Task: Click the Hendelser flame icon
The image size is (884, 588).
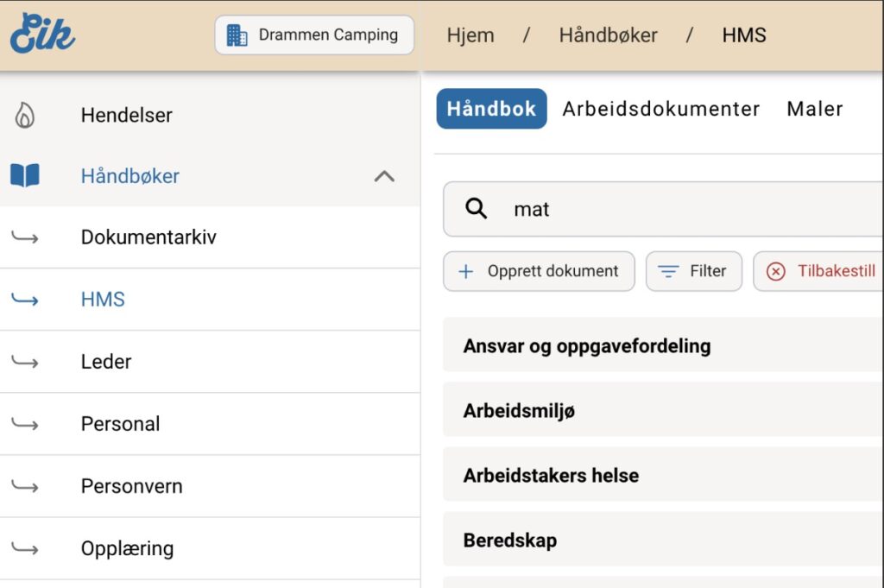Action: click(x=26, y=114)
